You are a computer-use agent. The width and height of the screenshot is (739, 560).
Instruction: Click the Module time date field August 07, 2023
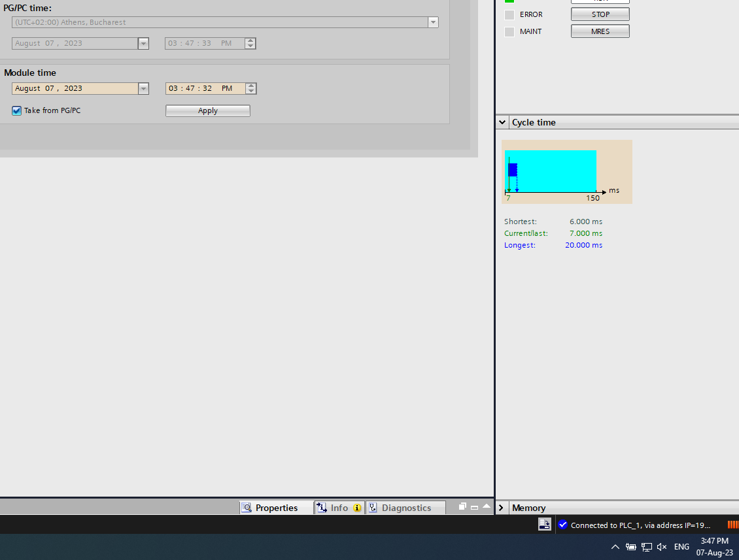point(75,89)
